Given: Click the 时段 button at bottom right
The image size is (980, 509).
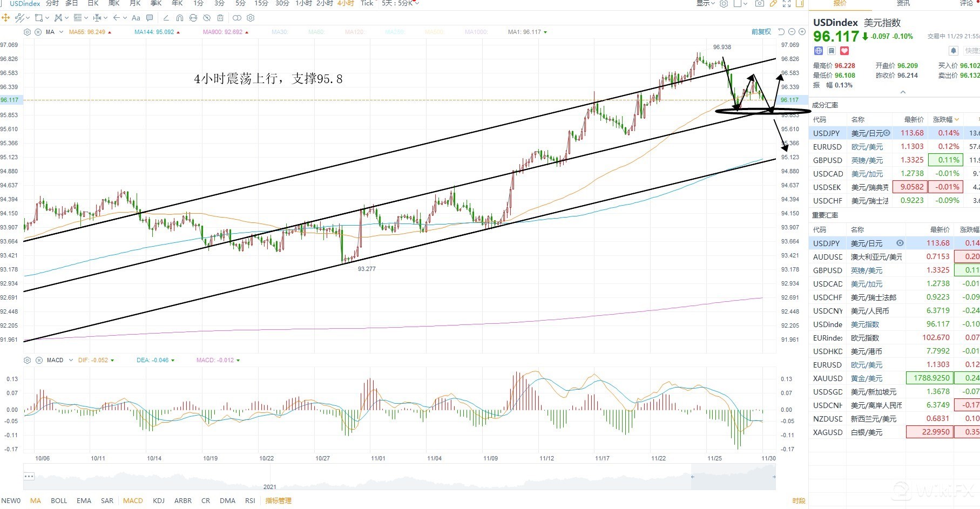Looking at the screenshot, I should pyautogui.click(x=799, y=501).
